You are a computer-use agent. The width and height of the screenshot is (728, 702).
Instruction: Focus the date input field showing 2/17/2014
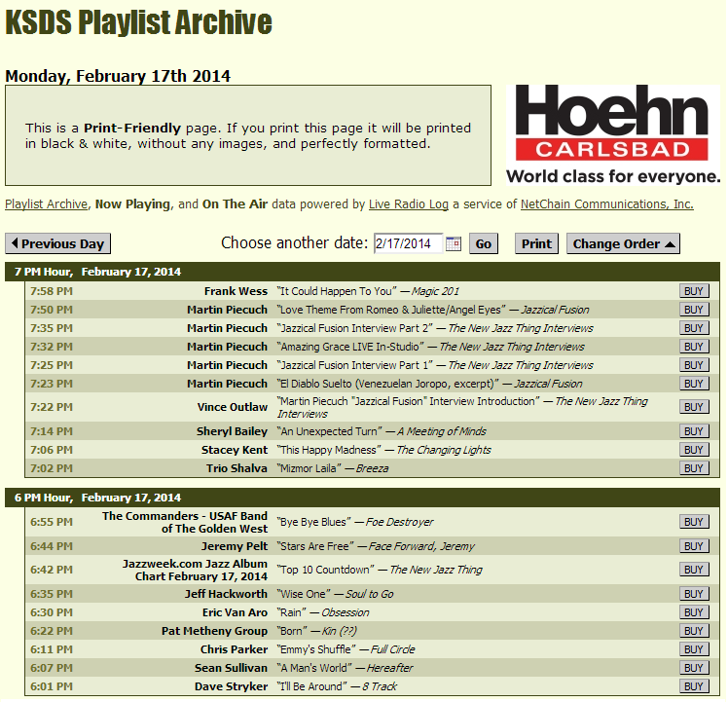(x=408, y=244)
